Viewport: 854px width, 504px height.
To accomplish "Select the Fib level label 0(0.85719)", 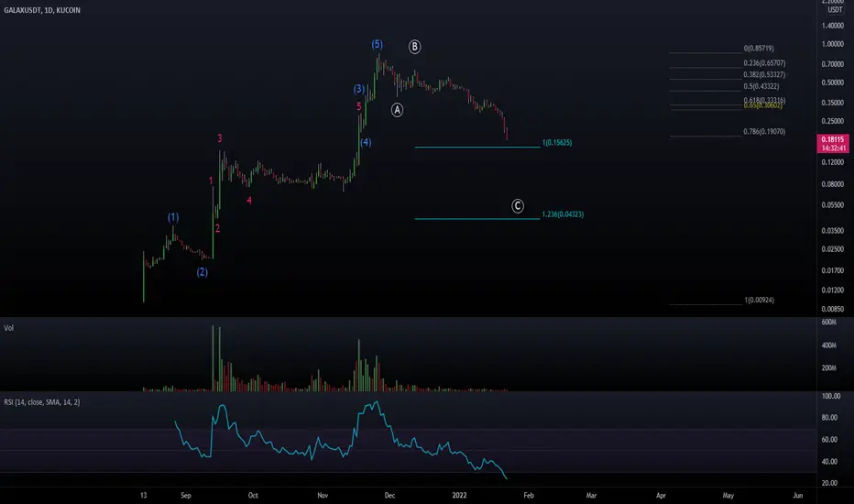I will (758, 49).
